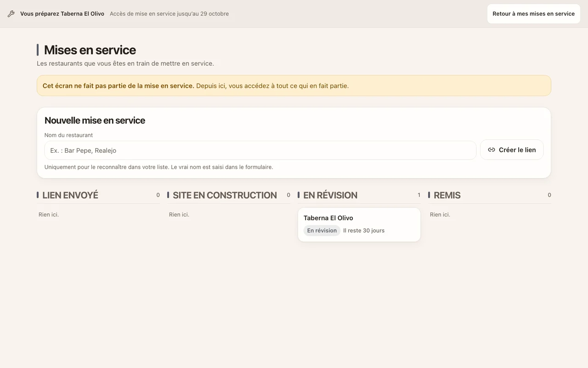588x368 pixels.
Task: Click the Nom du restaurant label
Action: [x=68, y=135]
